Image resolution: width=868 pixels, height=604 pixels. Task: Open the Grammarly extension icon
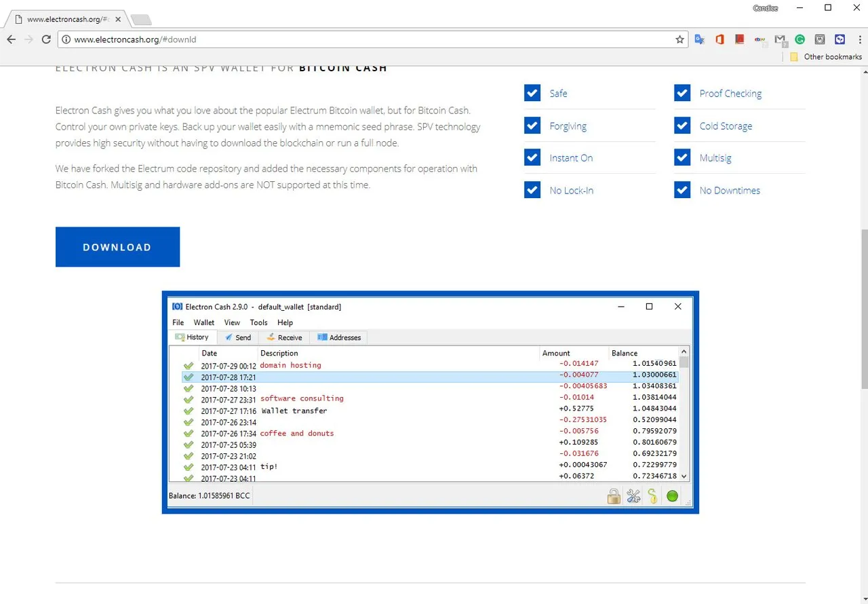pyautogui.click(x=800, y=39)
